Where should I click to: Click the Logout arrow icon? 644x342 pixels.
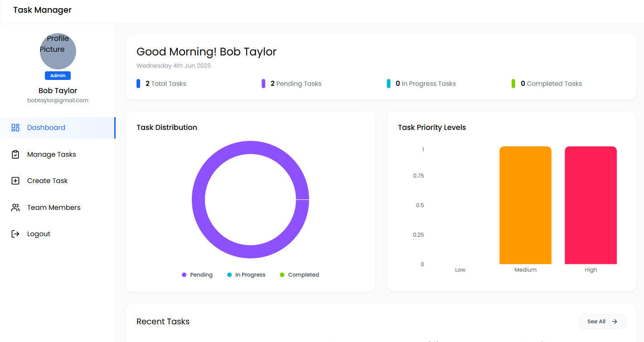pos(15,234)
